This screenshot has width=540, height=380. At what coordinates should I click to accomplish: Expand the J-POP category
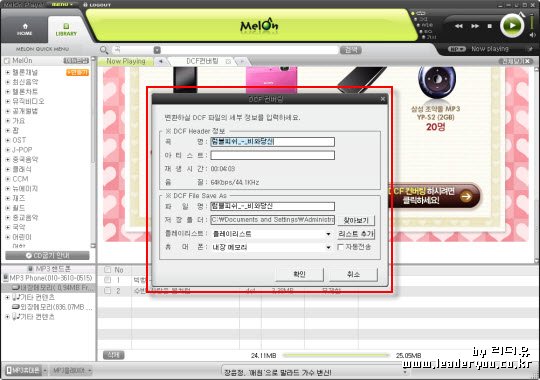(8, 150)
